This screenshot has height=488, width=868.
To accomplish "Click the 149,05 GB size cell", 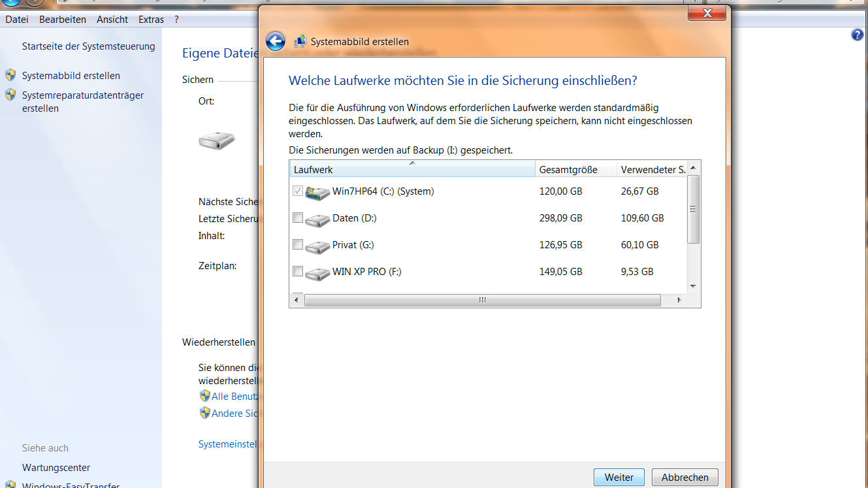I will coord(560,272).
